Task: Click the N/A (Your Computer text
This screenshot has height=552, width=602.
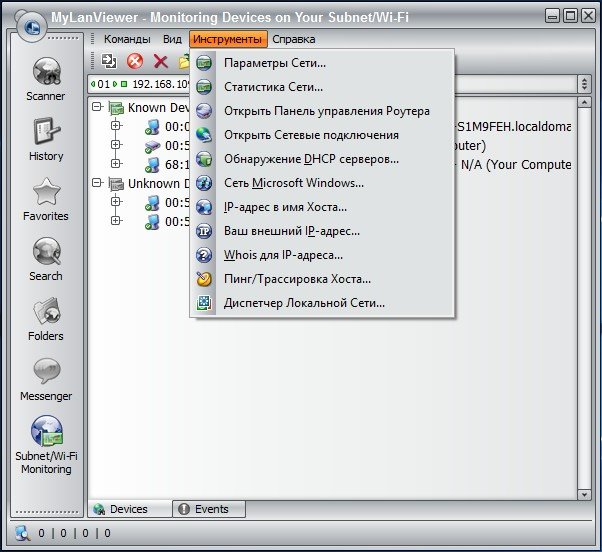Action: coord(516,165)
